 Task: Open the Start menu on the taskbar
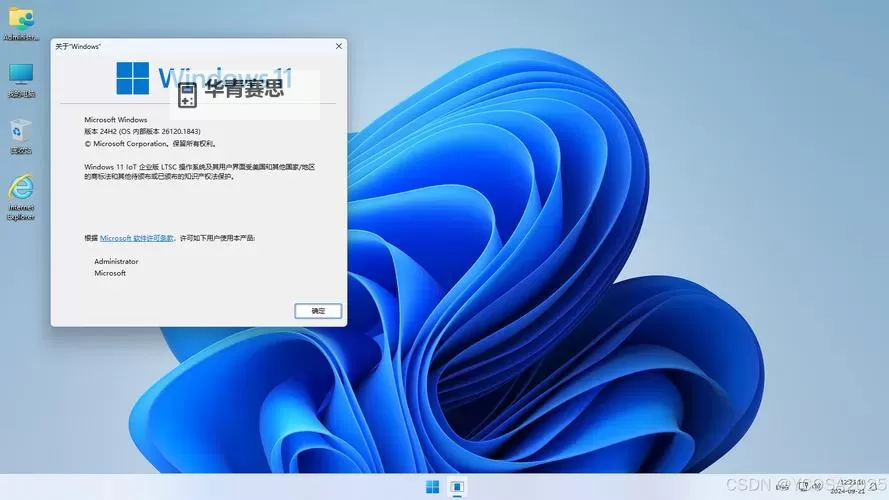[x=432, y=487]
